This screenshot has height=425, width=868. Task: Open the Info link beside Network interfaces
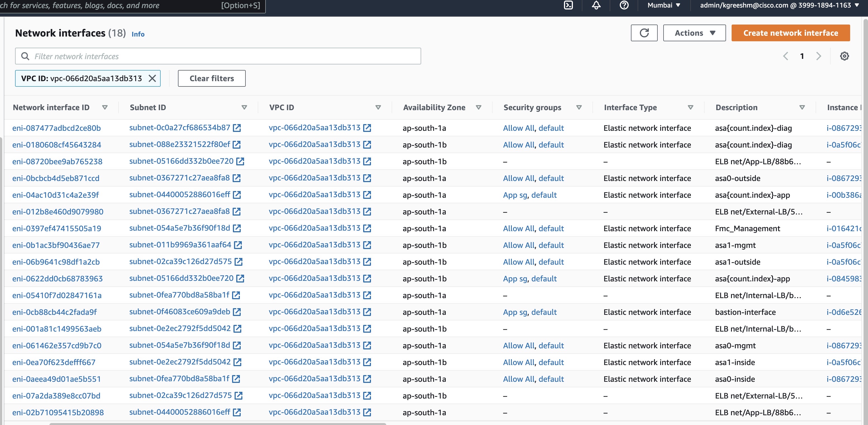pos(138,34)
